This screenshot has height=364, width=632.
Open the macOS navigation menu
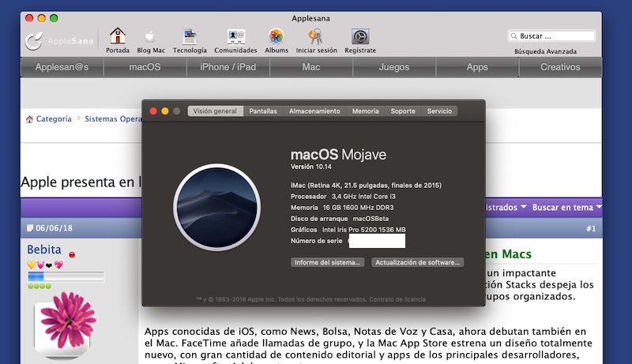coord(145,67)
